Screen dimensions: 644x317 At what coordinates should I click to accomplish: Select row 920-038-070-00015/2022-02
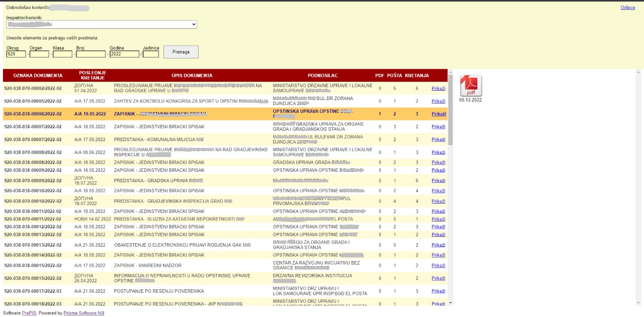[x=225, y=278]
